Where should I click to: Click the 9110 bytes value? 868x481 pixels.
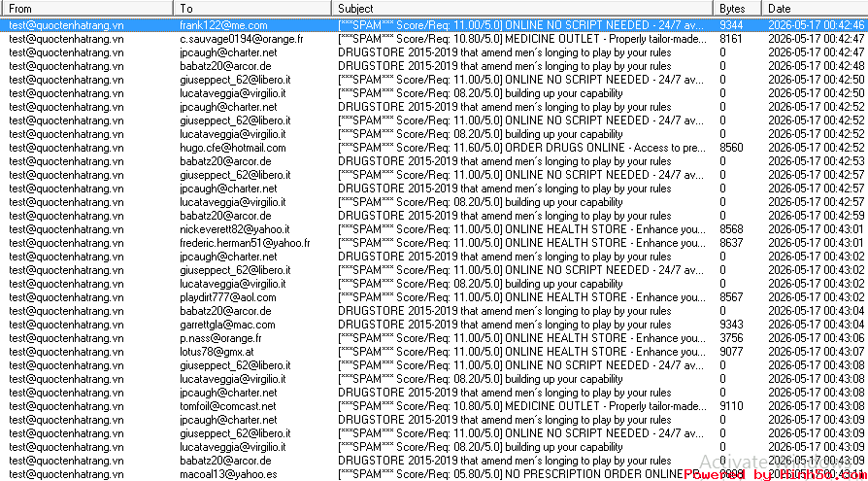(731, 406)
